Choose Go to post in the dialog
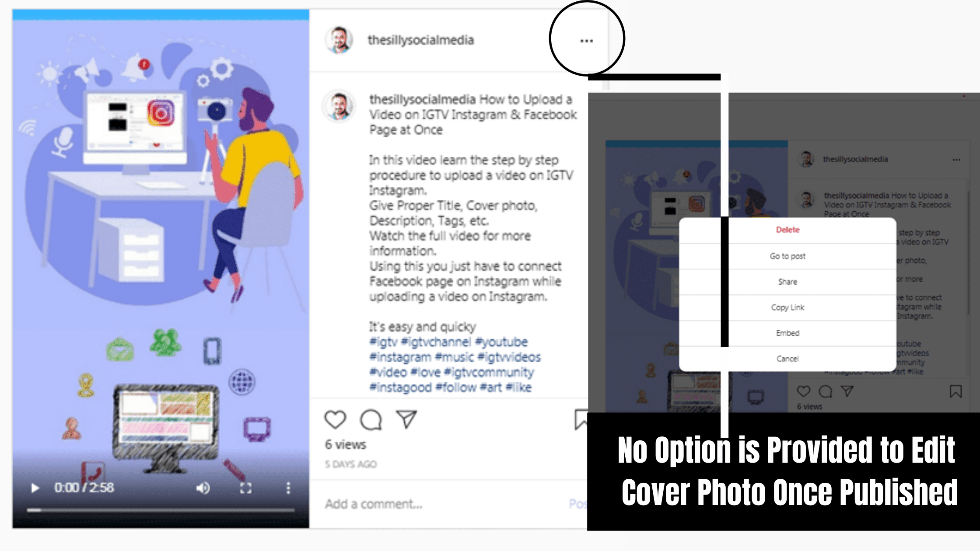The width and height of the screenshot is (980, 551). click(787, 256)
